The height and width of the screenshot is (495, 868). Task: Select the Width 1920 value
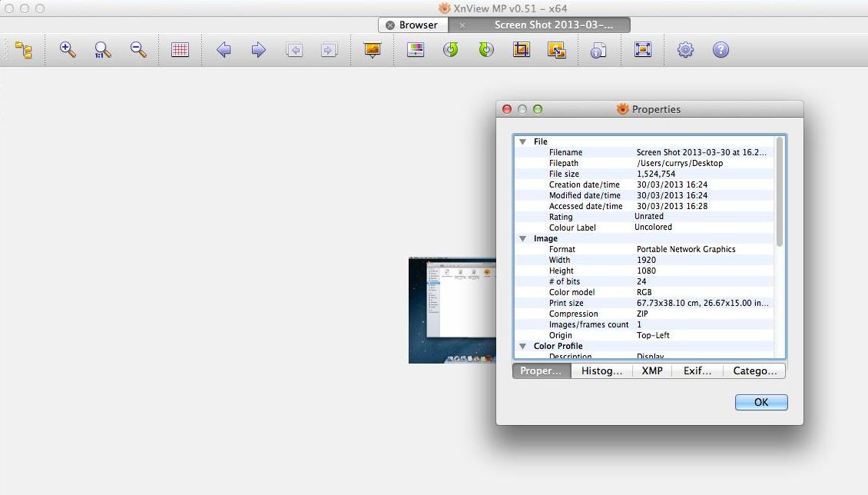pos(646,261)
